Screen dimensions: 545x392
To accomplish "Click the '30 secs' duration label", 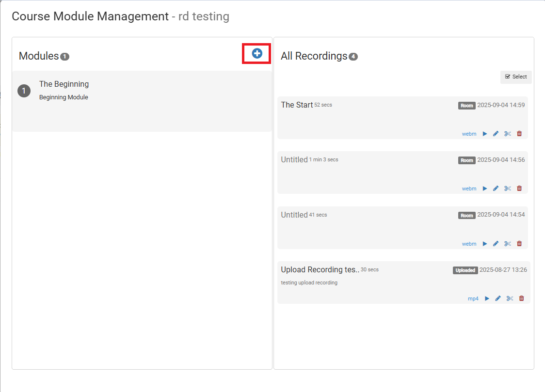I will pos(369,270).
